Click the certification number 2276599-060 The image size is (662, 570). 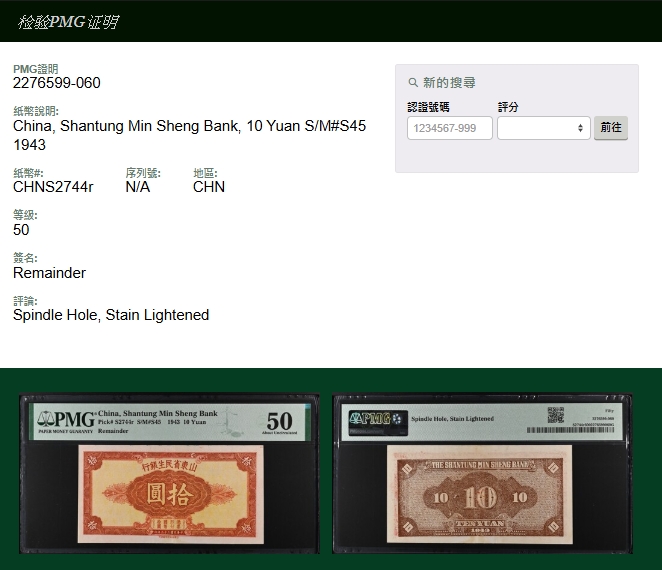pos(57,83)
